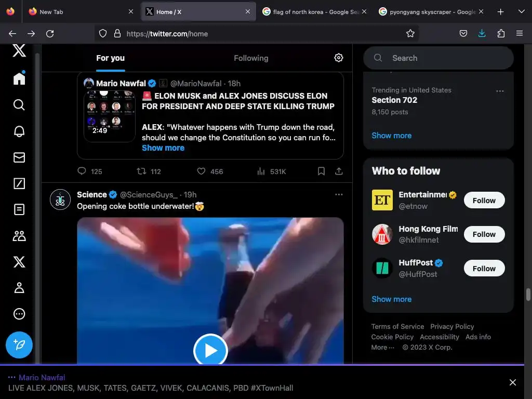Close the Mario Nawfal live space bar
532x399 pixels.
click(513, 382)
